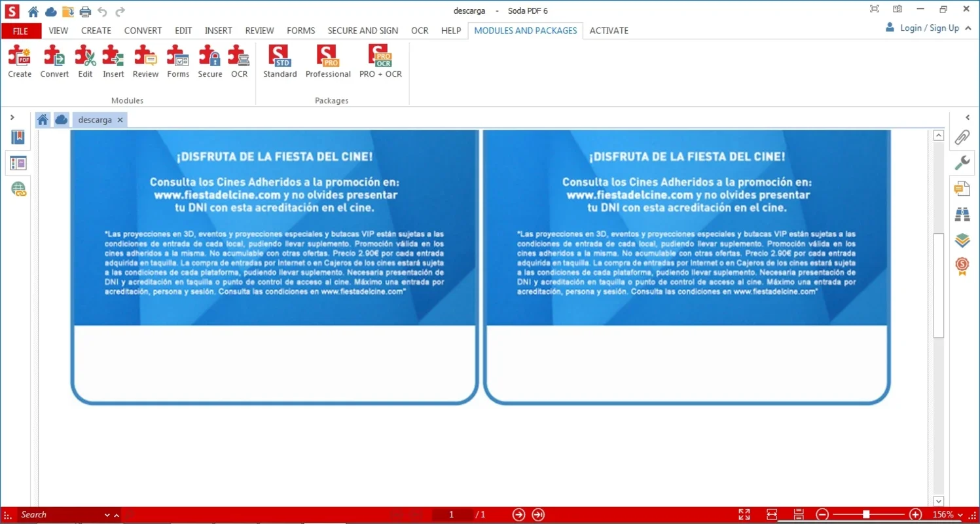980x524 pixels.
Task: Click the Print icon in title bar
Action: 85,11
